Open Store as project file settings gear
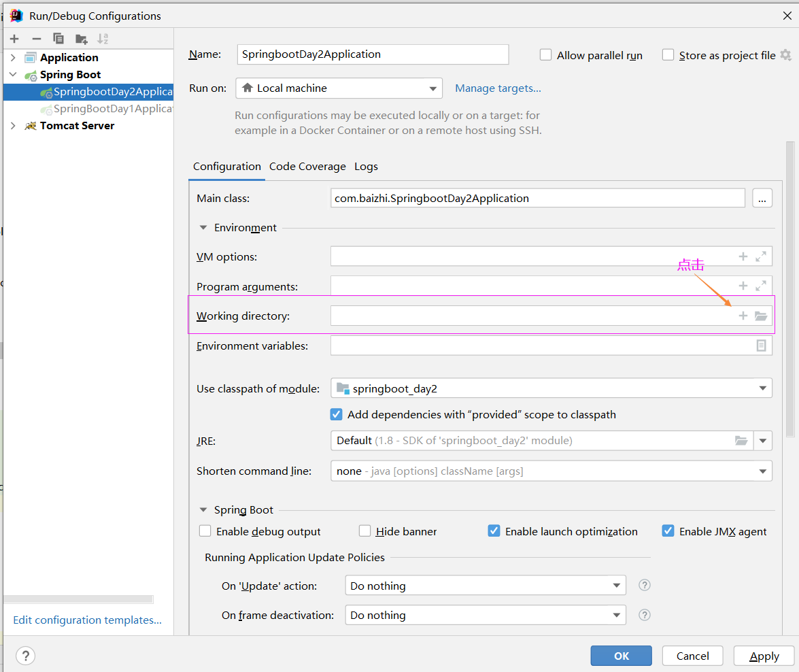This screenshot has width=799, height=672. pyautogui.click(x=786, y=54)
